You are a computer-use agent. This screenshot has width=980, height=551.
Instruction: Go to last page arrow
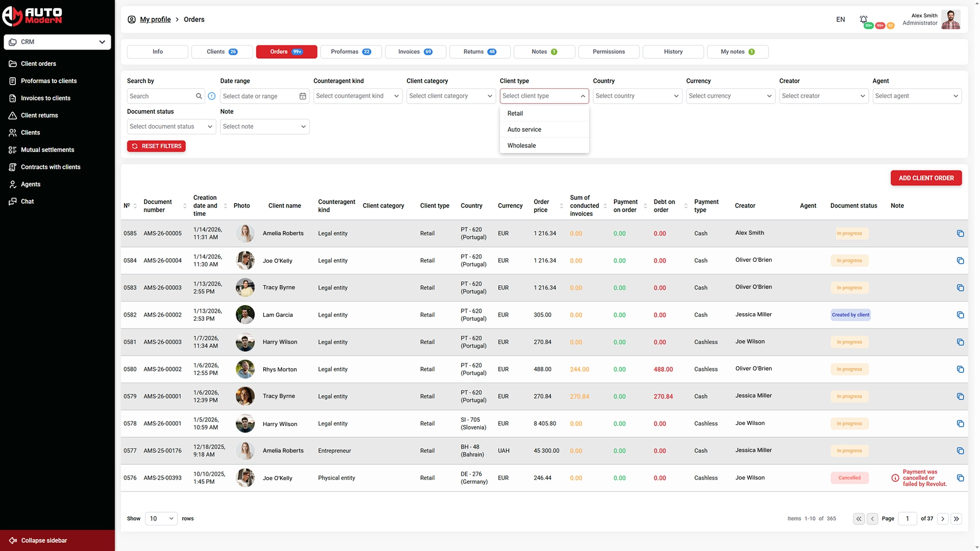pos(957,518)
